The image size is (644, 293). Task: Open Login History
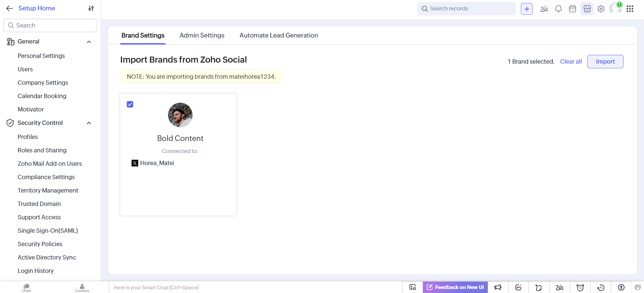36,271
